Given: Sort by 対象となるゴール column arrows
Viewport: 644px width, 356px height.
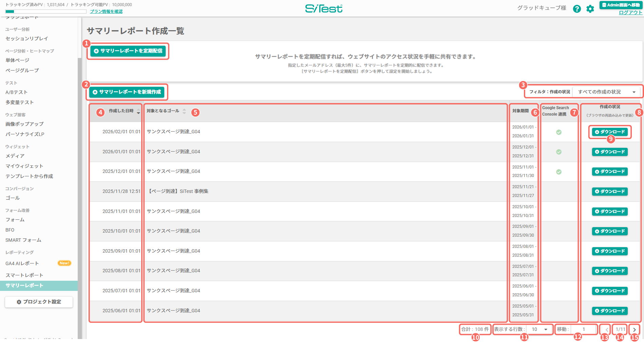Looking at the screenshot, I should pos(184,111).
